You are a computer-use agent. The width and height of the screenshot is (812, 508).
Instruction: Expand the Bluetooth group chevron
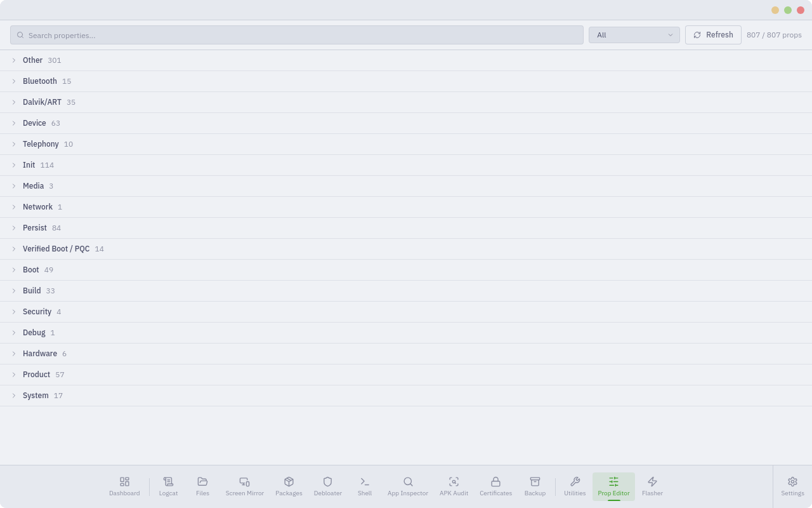tap(14, 81)
